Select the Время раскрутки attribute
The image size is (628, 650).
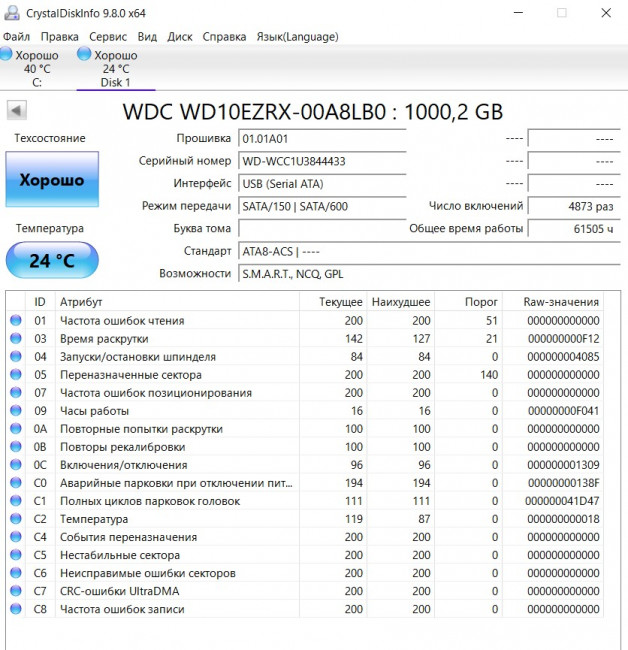coord(104,339)
